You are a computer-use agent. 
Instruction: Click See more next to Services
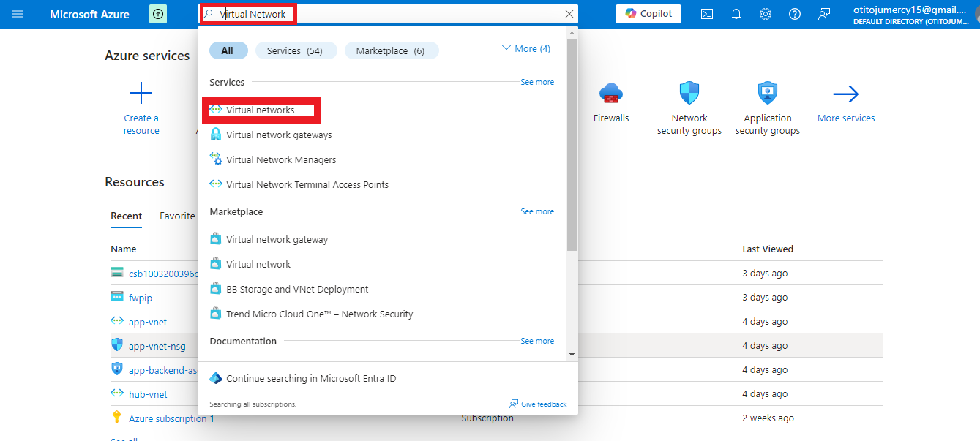537,82
